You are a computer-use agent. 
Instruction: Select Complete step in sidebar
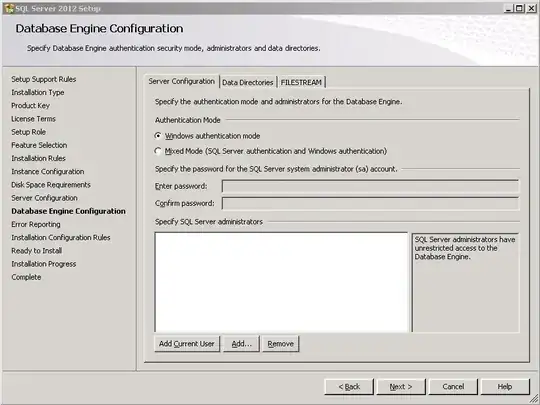click(x=26, y=277)
